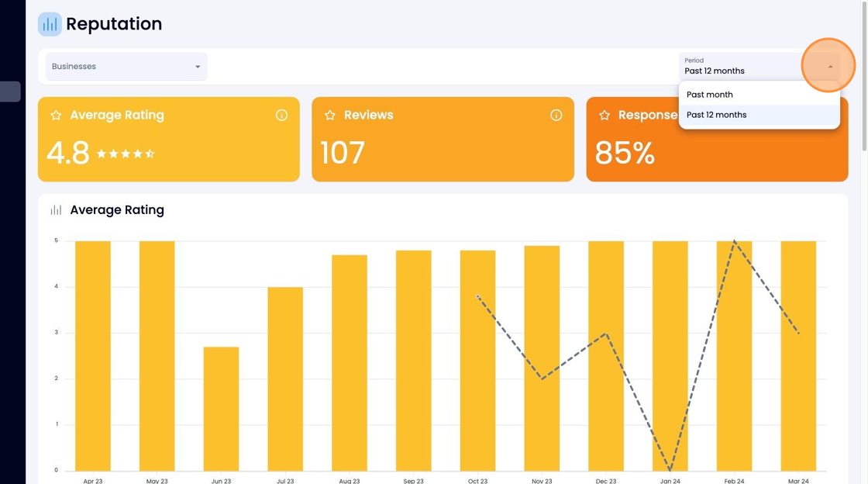The width and height of the screenshot is (868, 484).
Task: Click the Reviews card title
Action: pyautogui.click(x=369, y=116)
